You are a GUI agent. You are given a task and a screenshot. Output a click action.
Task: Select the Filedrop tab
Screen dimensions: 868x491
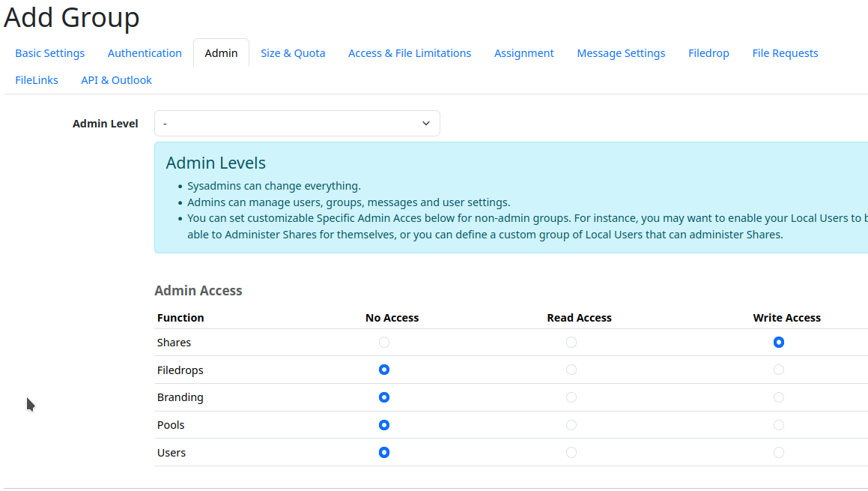[708, 53]
